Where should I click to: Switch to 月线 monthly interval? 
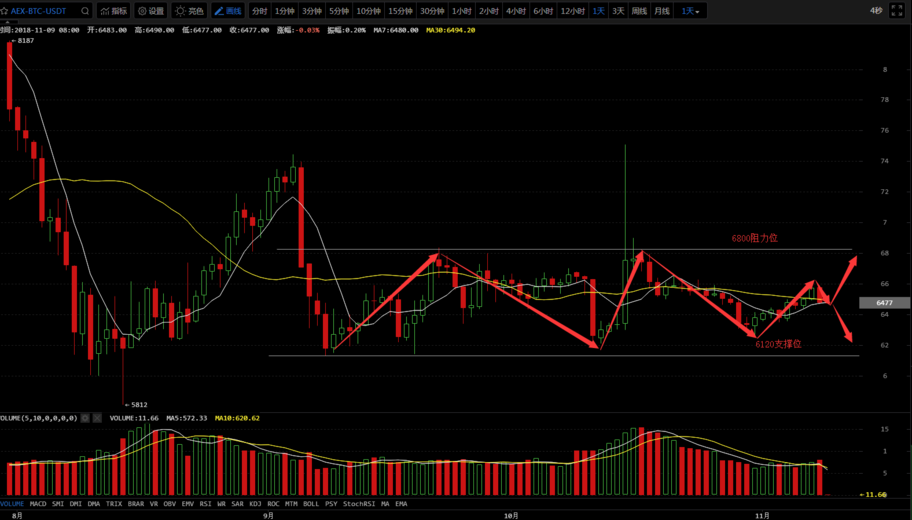pyautogui.click(x=661, y=10)
